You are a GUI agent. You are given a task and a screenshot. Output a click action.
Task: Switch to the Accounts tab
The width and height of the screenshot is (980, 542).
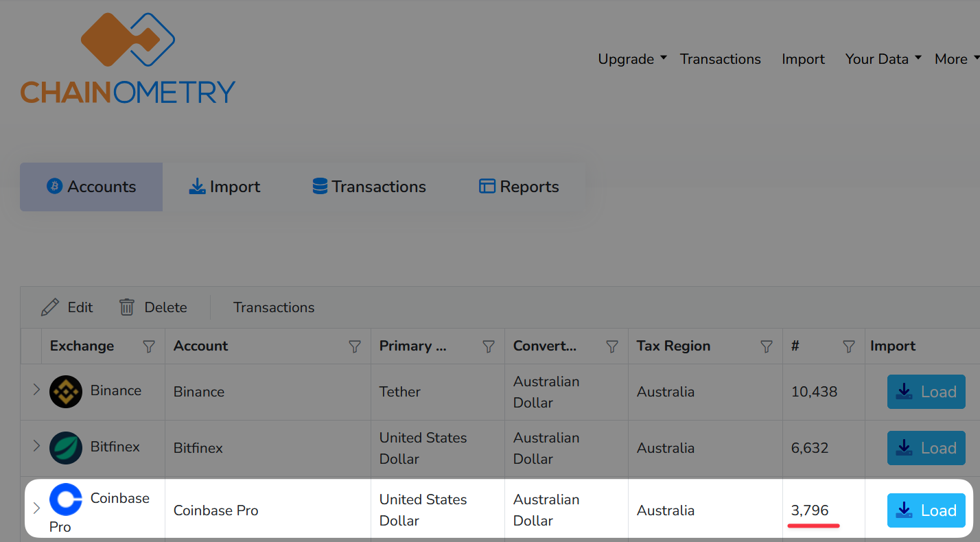[91, 187]
